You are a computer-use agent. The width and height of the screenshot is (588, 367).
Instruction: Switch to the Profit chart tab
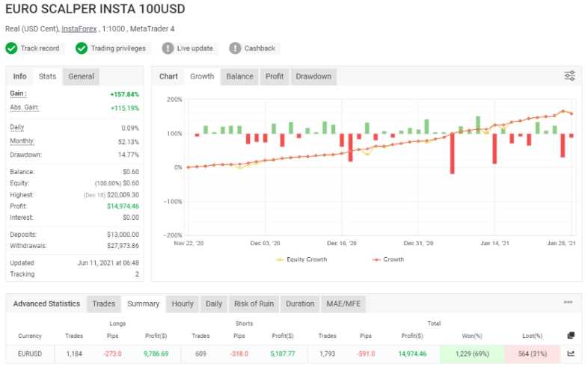(275, 76)
